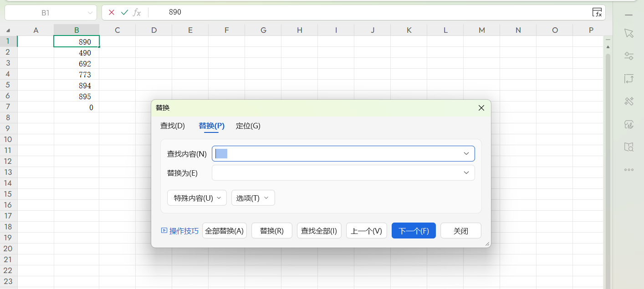
Task: Select the arrow cursor icon in right sidebar
Action: [x=629, y=33]
